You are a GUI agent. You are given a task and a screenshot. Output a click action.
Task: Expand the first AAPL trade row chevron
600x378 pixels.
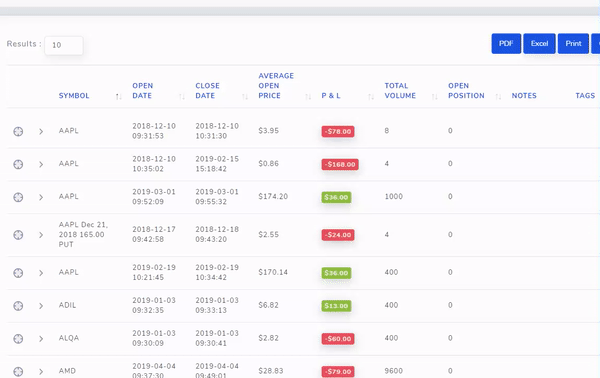coord(41,132)
